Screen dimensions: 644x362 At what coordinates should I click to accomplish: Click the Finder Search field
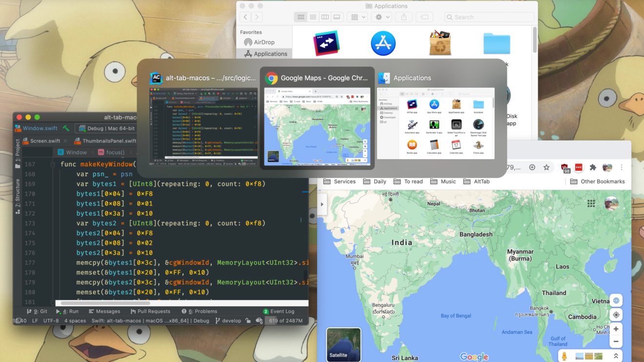coord(489,17)
